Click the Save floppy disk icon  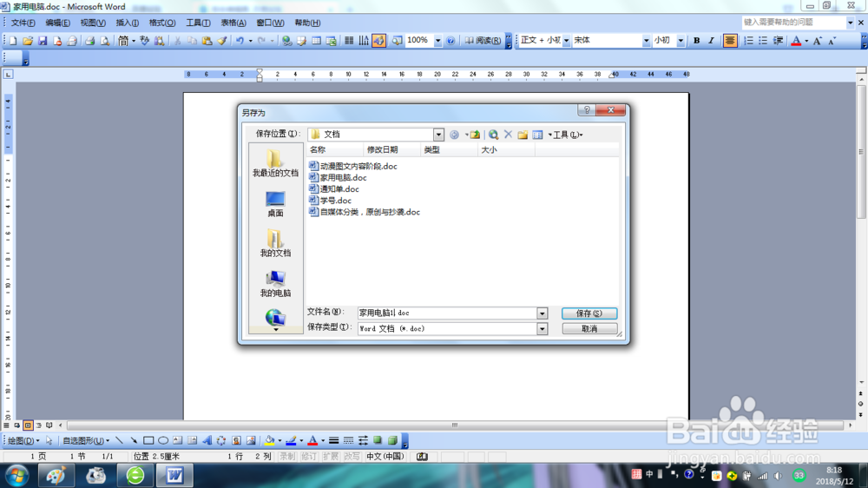(42, 41)
